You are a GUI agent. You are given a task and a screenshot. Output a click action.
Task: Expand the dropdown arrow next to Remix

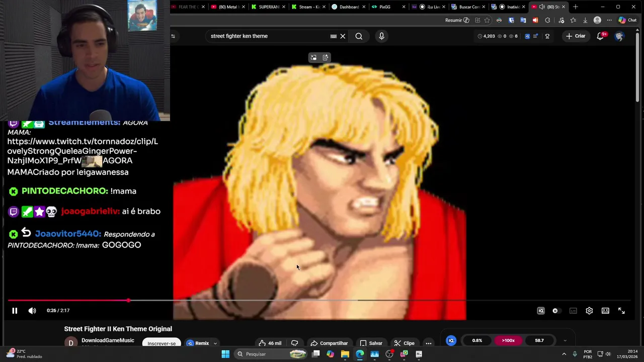tap(215, 343)
